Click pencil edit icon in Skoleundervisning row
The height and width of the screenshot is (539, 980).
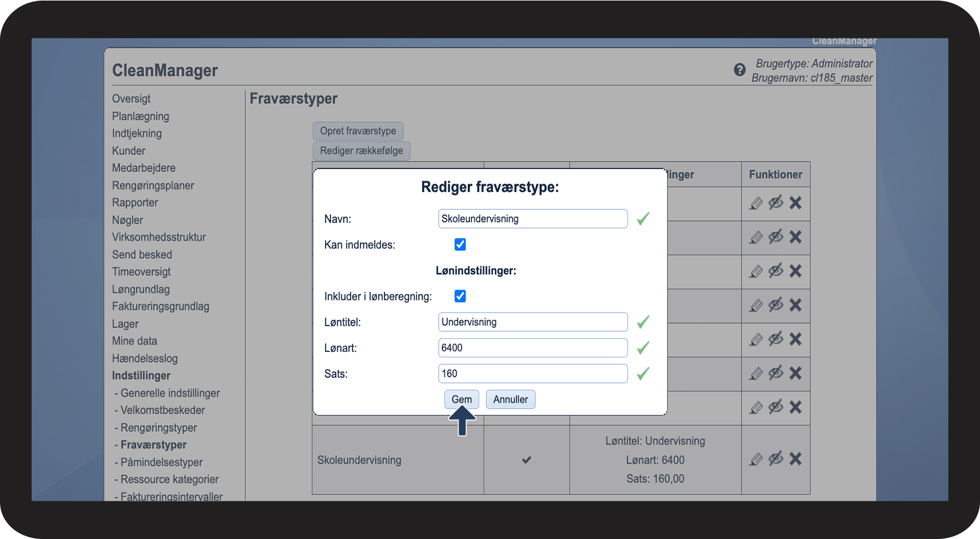tap(756, 459)
